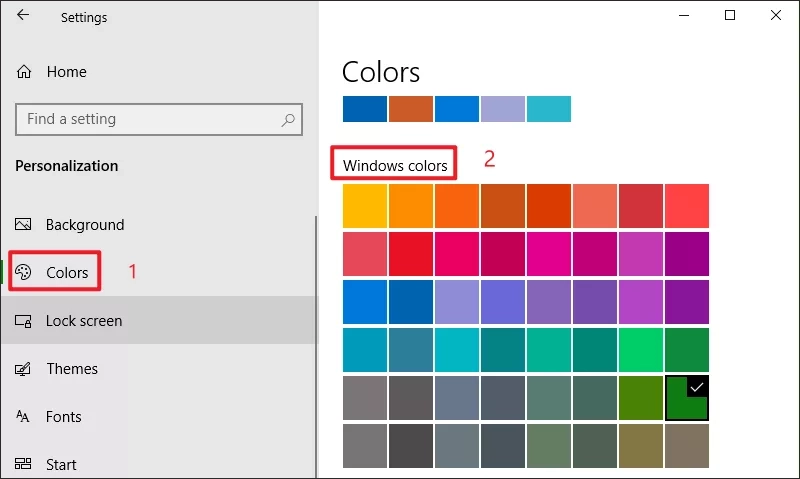Click the Windows colors heading text
This screenshot has height=479, width=800.
(395, 166)
